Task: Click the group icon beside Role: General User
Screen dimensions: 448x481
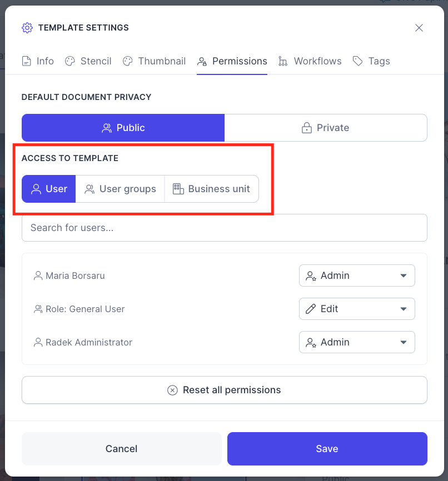Action: [x=38, y=309]
